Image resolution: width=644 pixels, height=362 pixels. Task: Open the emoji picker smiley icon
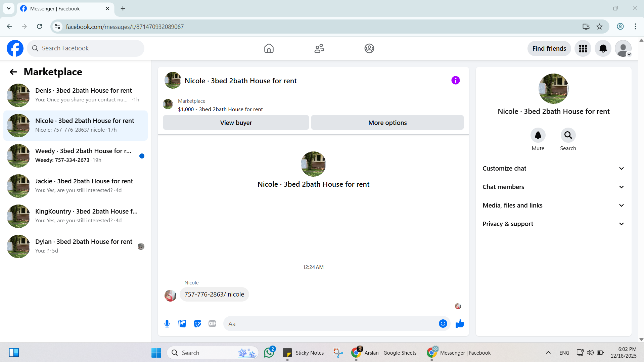(443, 324)
